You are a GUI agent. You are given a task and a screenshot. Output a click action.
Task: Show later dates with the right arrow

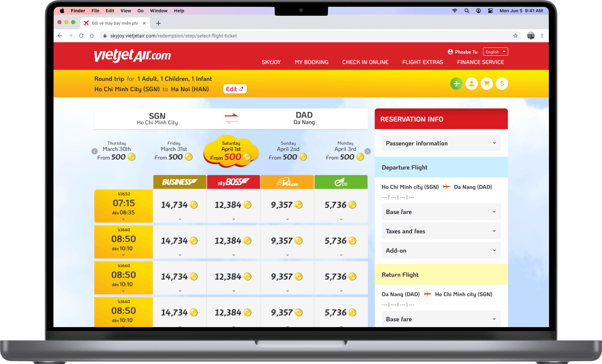tap(367, 151)
